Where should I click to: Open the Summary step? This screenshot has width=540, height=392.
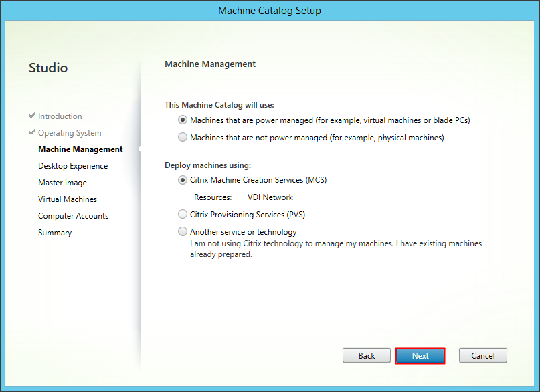coord(55,233)
